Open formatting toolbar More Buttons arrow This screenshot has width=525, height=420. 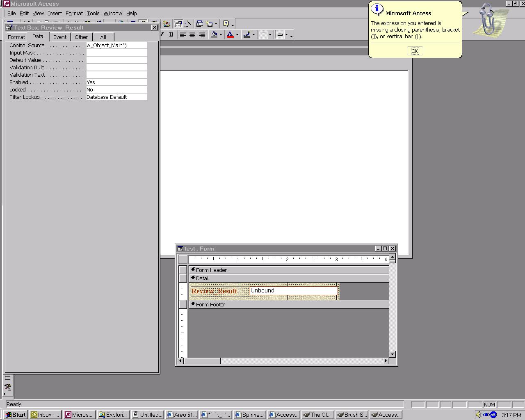click(x=291, y=37)
